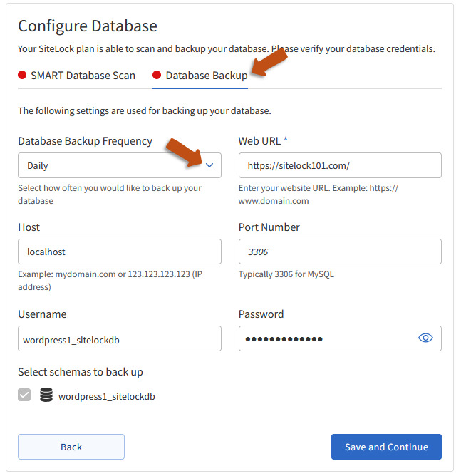Click the Configure Database heading
The height and width of the screenshot is (476, 461).
coord(87,26)
